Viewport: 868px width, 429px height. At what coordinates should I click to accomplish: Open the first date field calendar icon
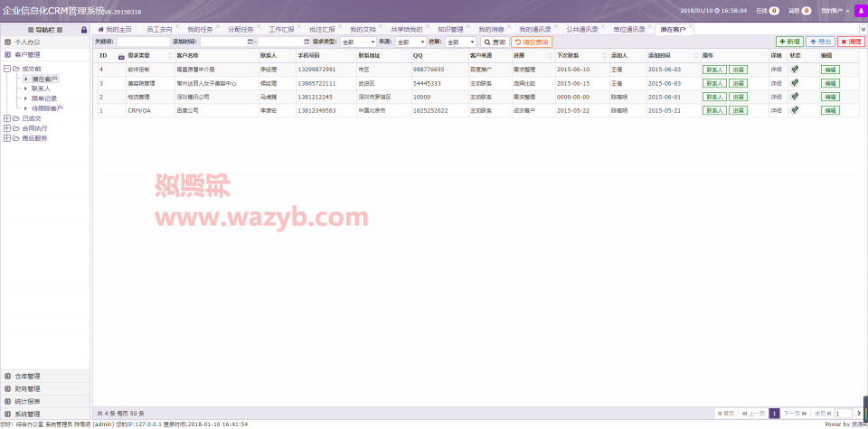[x=250, y=42]
